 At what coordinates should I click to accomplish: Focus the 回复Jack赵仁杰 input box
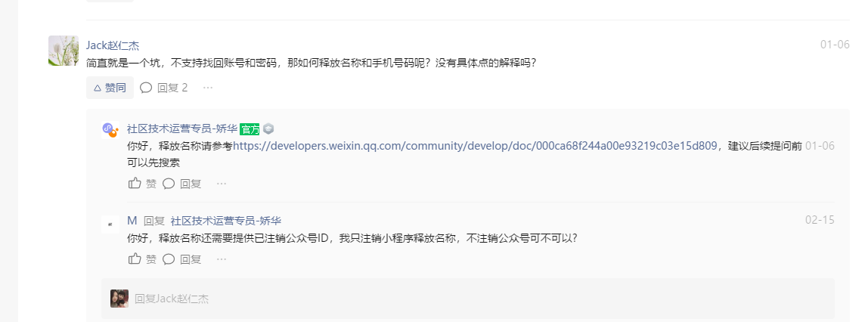pyautogui.click(x=468, y=299)
